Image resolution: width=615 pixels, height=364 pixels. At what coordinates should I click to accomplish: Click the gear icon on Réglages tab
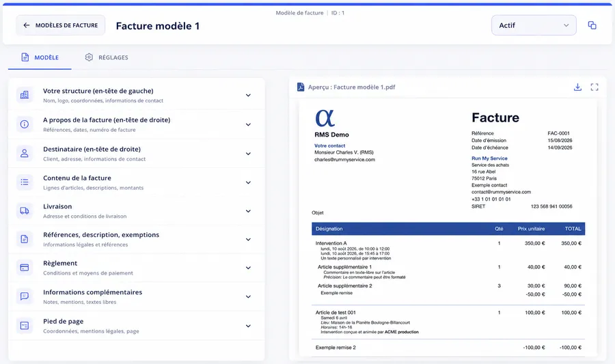pos(89,57)
